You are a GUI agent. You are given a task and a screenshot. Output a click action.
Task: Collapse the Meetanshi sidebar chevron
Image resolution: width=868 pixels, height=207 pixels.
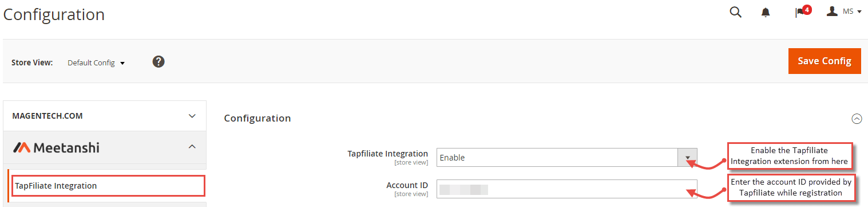192,147
